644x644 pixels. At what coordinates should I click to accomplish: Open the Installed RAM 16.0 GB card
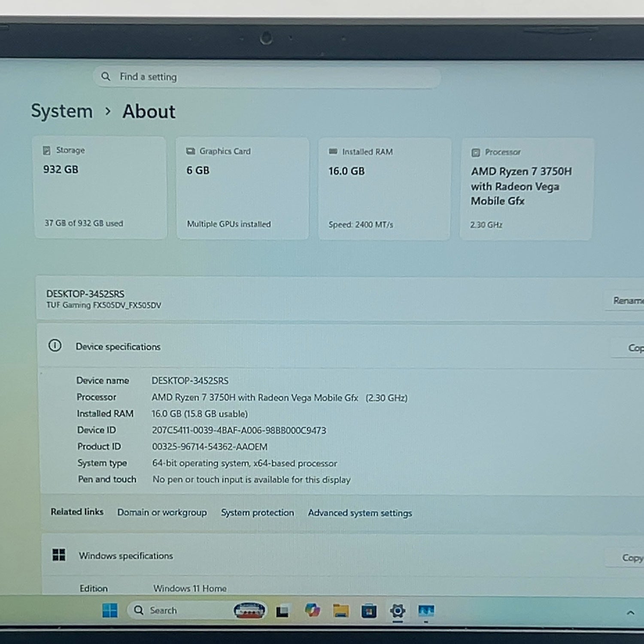pyautogui.click(x=384, y=189)
